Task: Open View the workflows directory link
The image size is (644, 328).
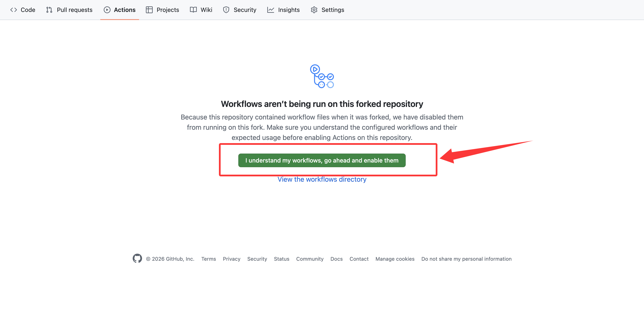Action: tap(322, 179)
